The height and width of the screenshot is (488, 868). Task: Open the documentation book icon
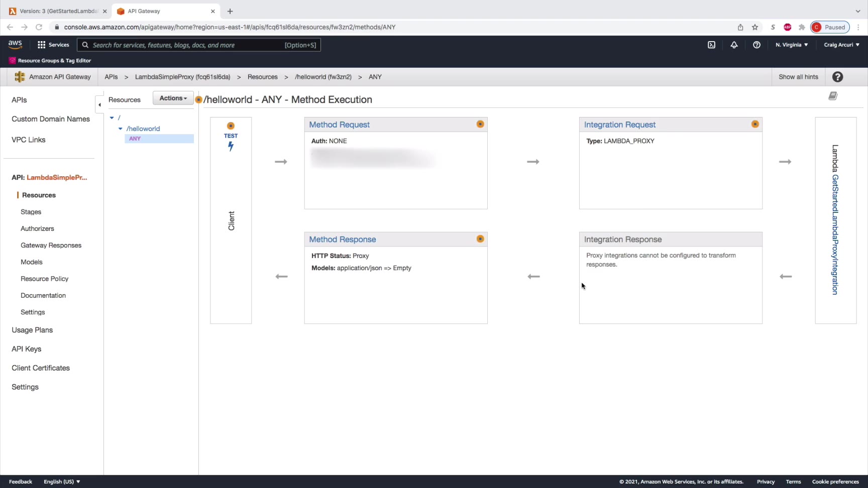coord(833,96)
